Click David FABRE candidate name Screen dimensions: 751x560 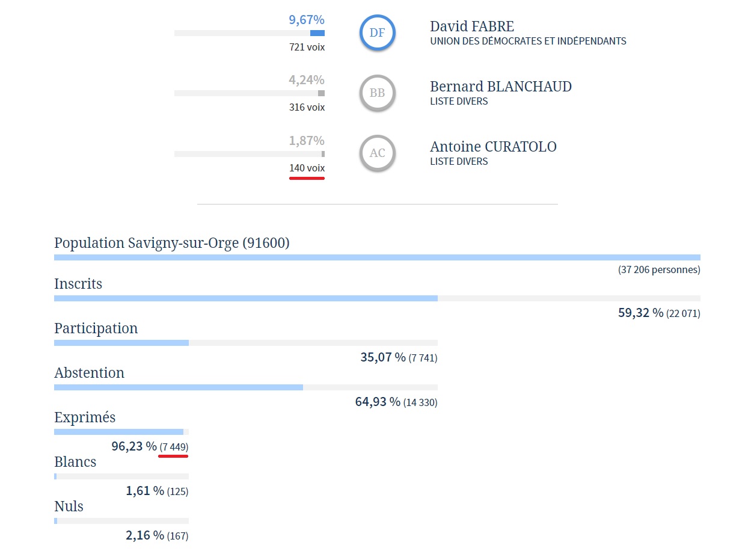pyautogui.click(x=472, y=26)
